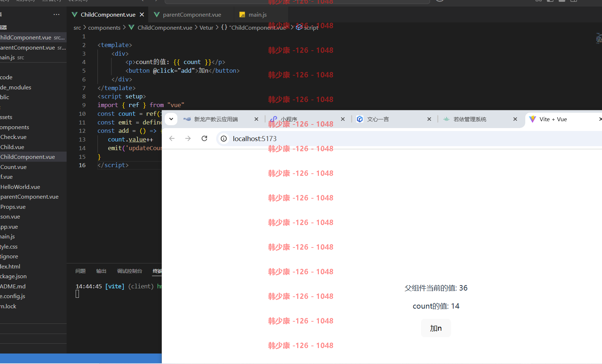The height and width of the screenshot is (364, 602).
Task: Open parentComponent.vue in the file tree
Action: click(x=33, y=196)
